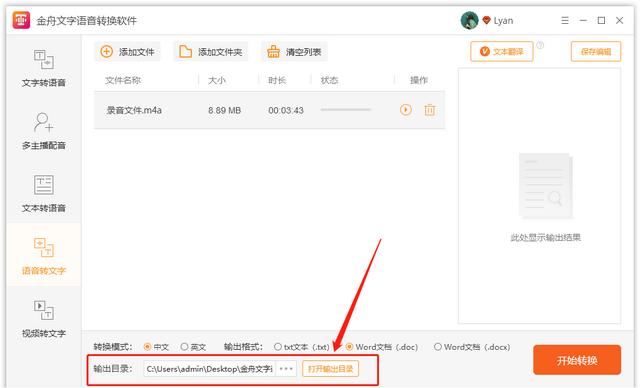Choose Word文档 (.docx) output format
The image size is (640, 388).
point(472,347)
